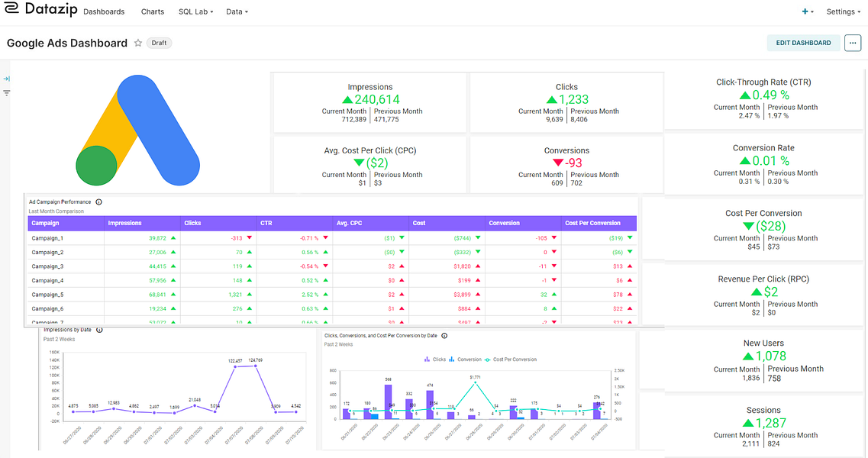Switch to the Charts navigation item
Image resolution: width=868 pixels, height=458 pixels.
(152, 11)
